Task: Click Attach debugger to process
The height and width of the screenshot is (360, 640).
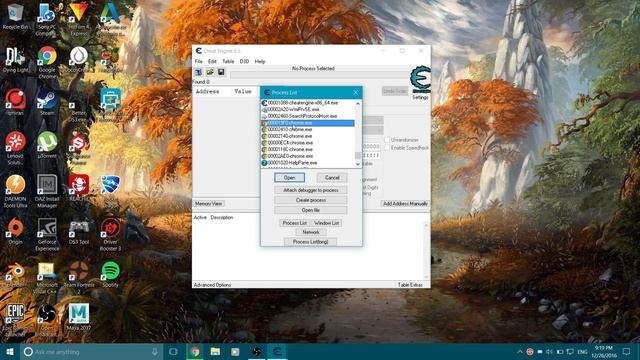Action: [311, 190]
